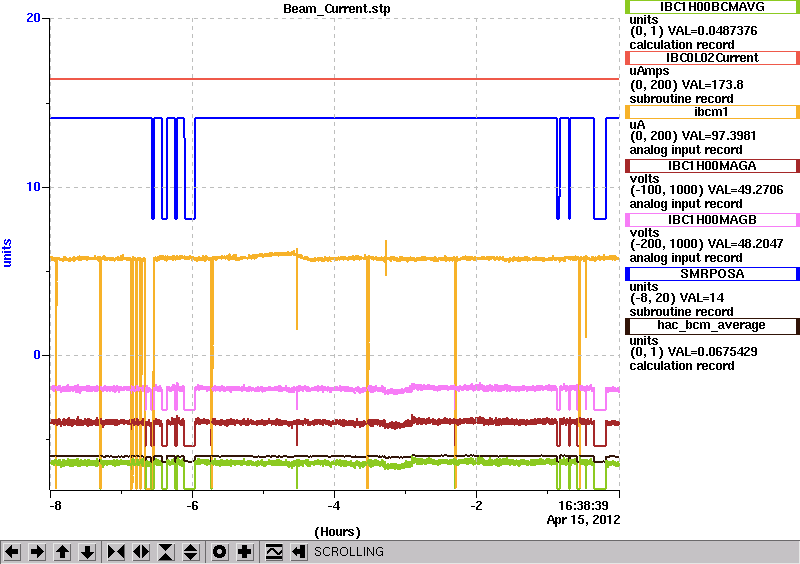This screenshot has width=800, height=564.
Task: Select the IBC1H00MAGA legend entry
Action: coord(712,166)
